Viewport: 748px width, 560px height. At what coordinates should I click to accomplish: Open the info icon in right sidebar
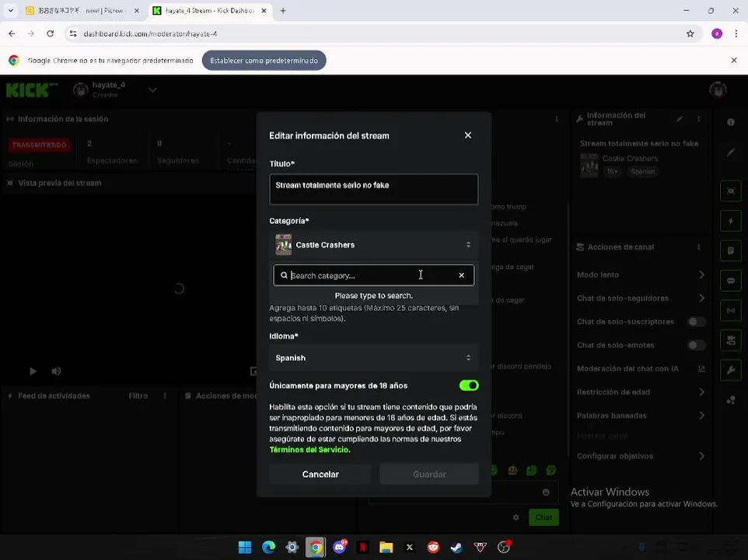coord(730,122)
